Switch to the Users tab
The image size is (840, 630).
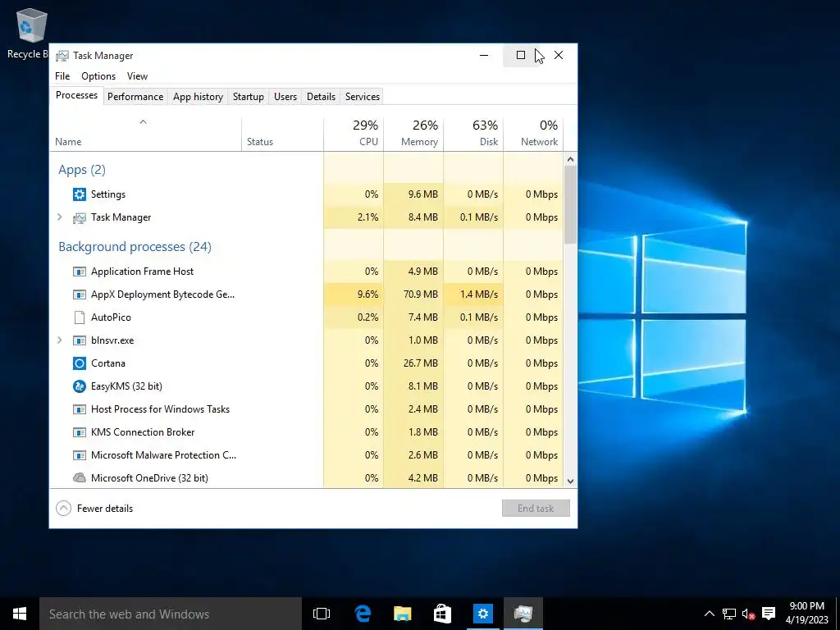[x=285, y=97]
